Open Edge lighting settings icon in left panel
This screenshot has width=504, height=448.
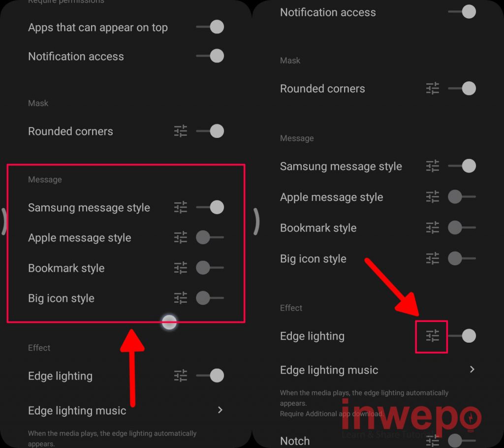click(x=181, y=375)
